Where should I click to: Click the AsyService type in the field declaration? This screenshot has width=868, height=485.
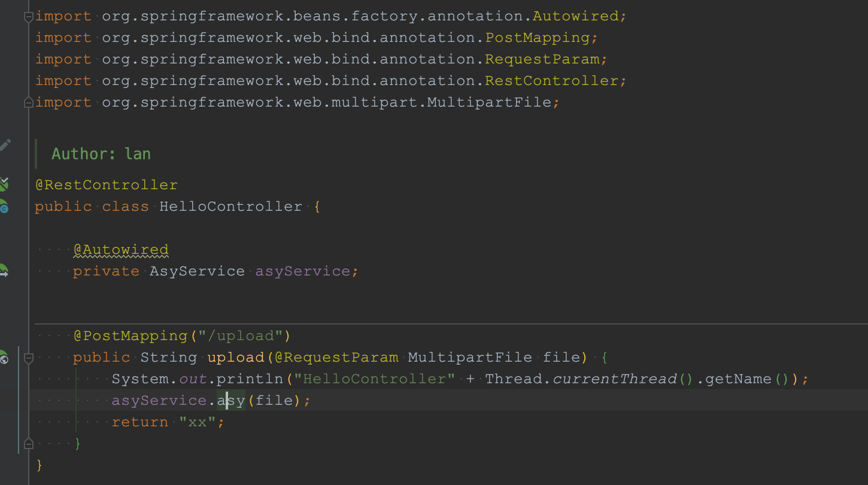pos(197,271)
